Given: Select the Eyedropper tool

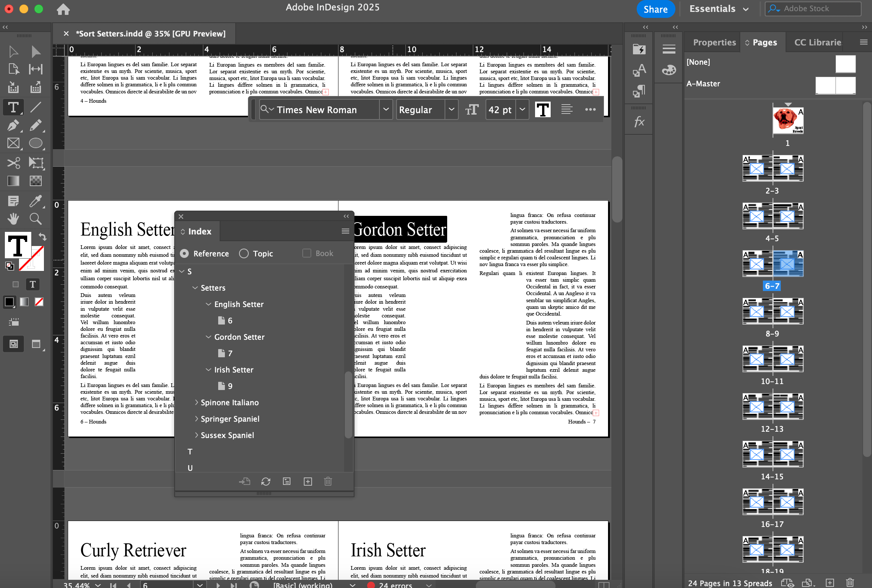Looking at the screenshot, I should click(36, 201).
